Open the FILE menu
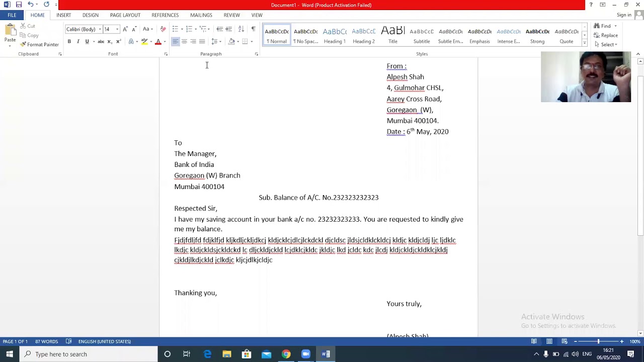The height and width of the screenshot is (362, 644). pyautogui.click(x=12, y=15)
